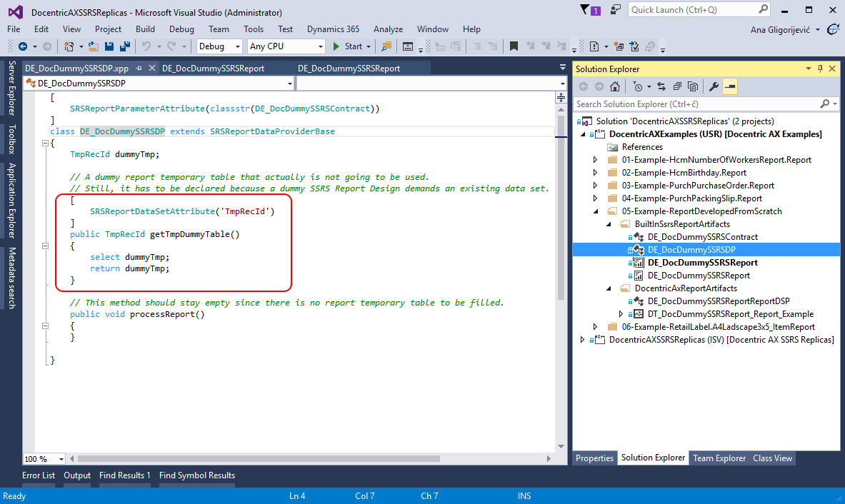Click the Pending Changes Filter clock icon
The width and height of the screenshot is (845, 504).
pos(638,86)
